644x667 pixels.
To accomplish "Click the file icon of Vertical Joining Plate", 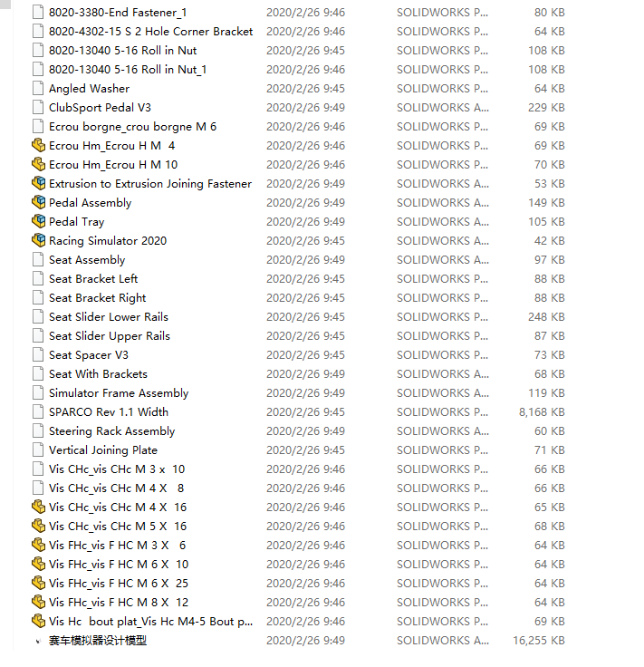I will tap(38, 450).
